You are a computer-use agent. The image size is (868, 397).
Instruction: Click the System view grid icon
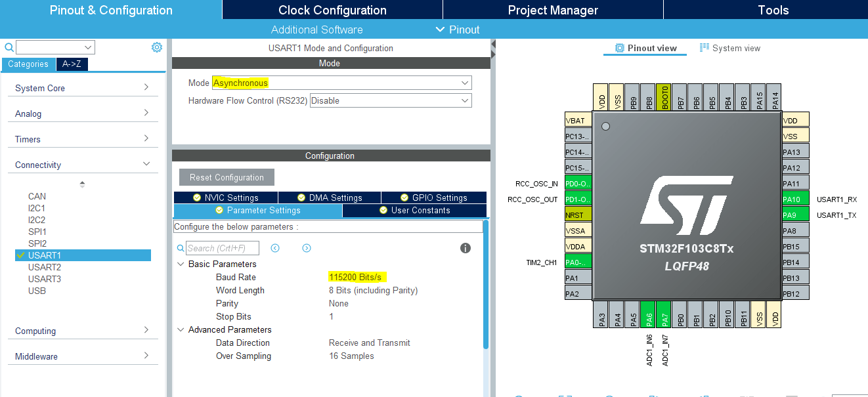click(x=705, y=48)
